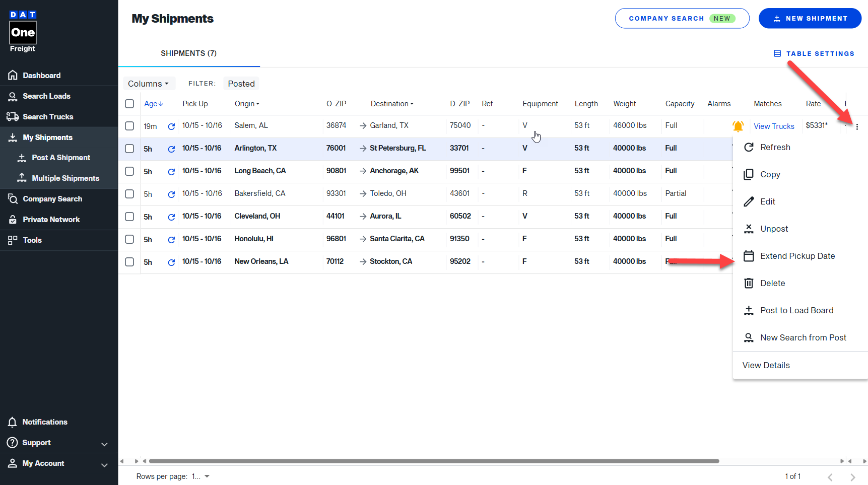Image resolution: width=868 pixels, height=485 pixels.
Task: Click refresh icon on the Arlington, TX row
Action: coord(171,149)
